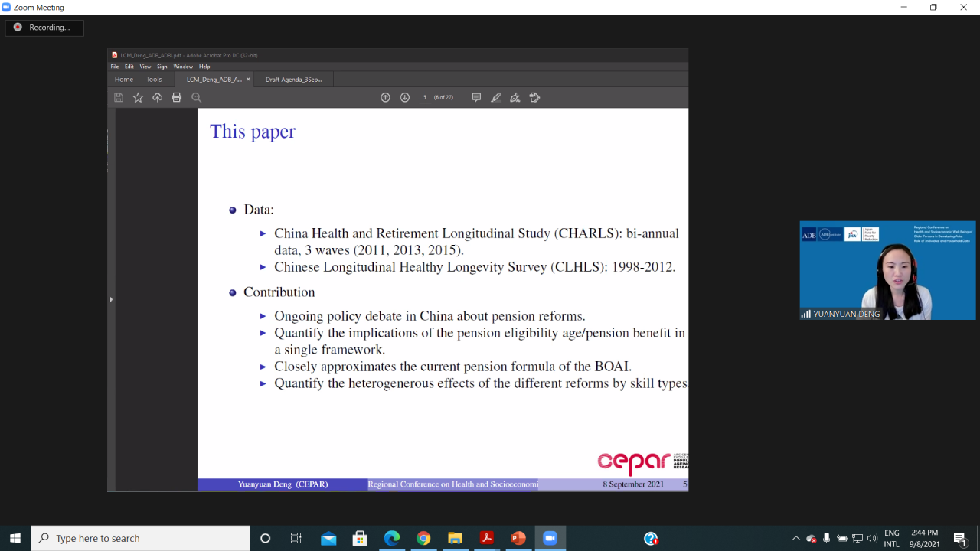Select the highlighter pen tool in Acrobat
980x551 pixels.
click(x=496, y=97)
